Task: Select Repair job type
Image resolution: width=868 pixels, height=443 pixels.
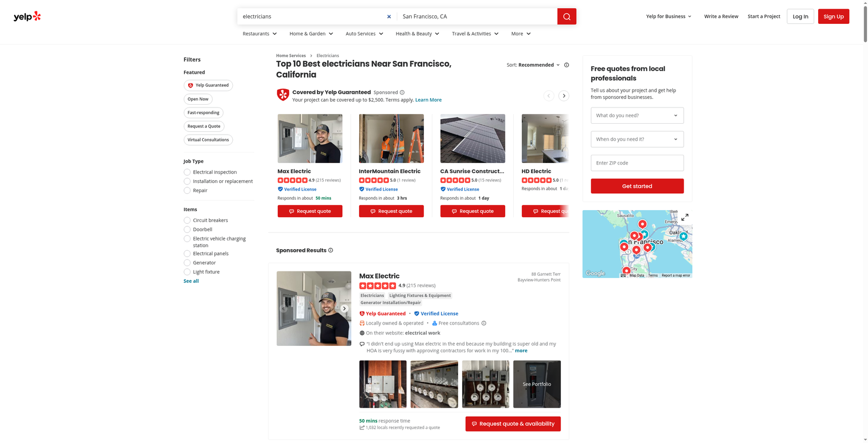Action: pos(187,191)
